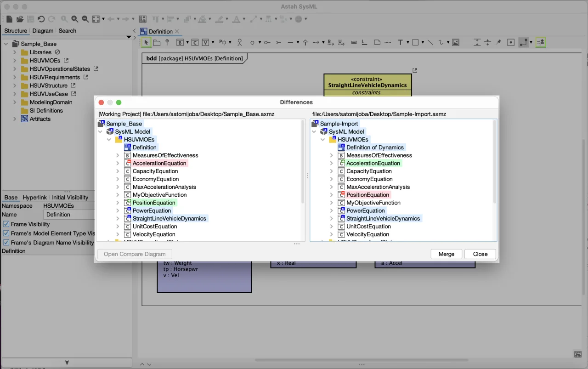
Task: Click the Working Project pane vertical scrollbar
Action: 303,161
